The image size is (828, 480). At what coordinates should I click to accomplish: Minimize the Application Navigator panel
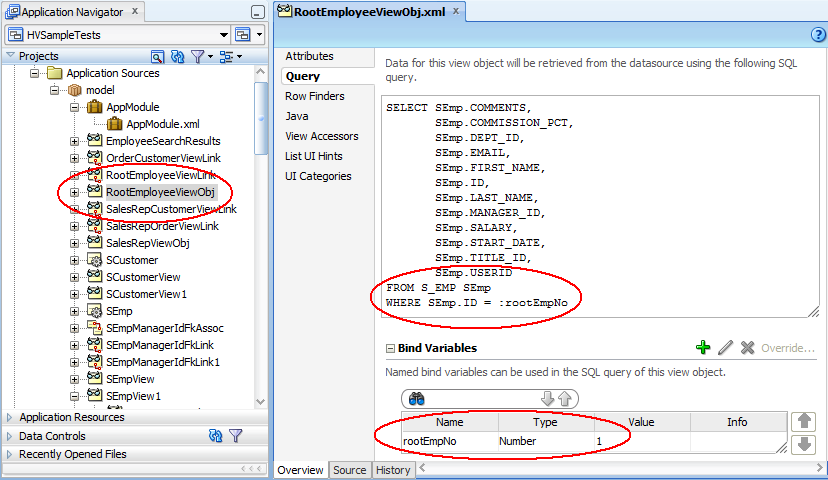pos(257,12)
